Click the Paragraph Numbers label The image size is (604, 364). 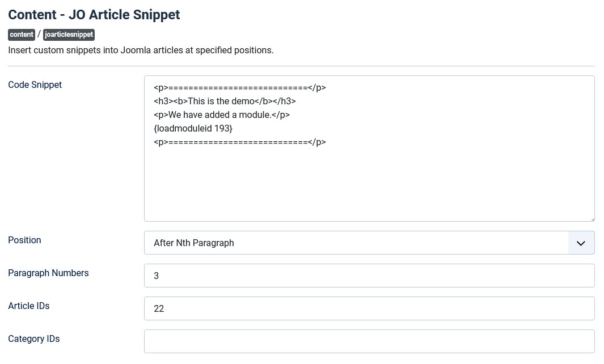(48, 273)
